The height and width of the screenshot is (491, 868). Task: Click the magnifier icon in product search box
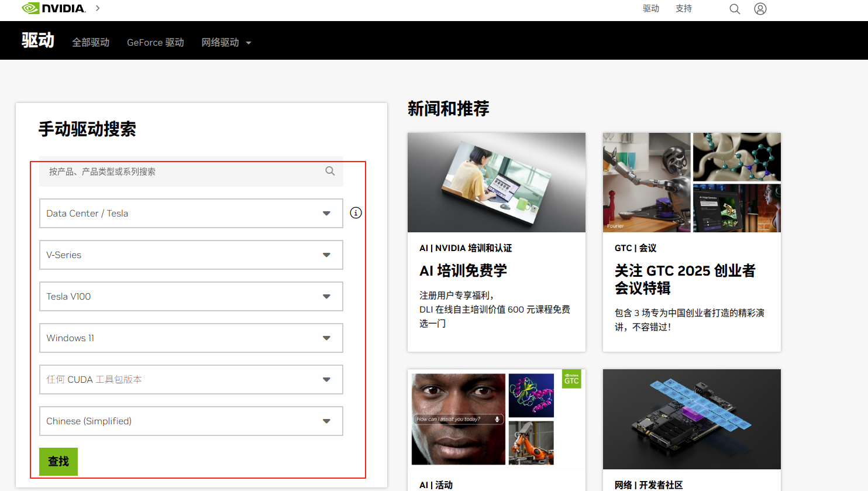(330, 171)
